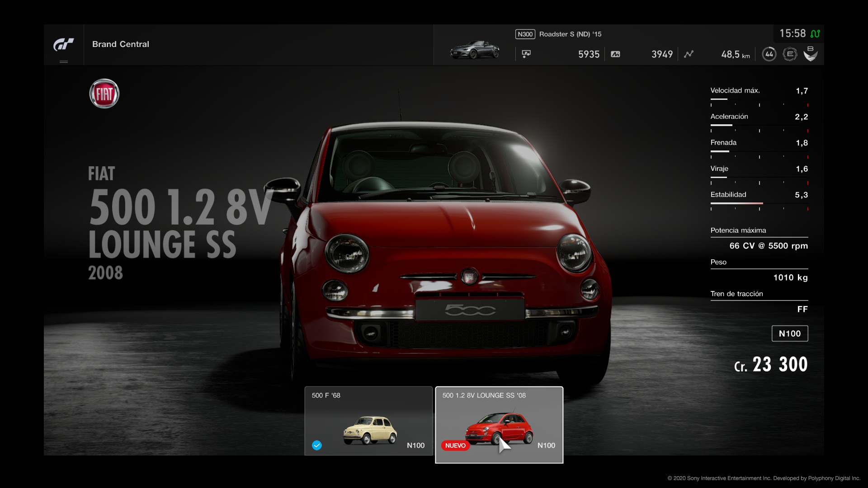Click the Cr. 23 300 price
868x488 pixels.
click(771, 364)
